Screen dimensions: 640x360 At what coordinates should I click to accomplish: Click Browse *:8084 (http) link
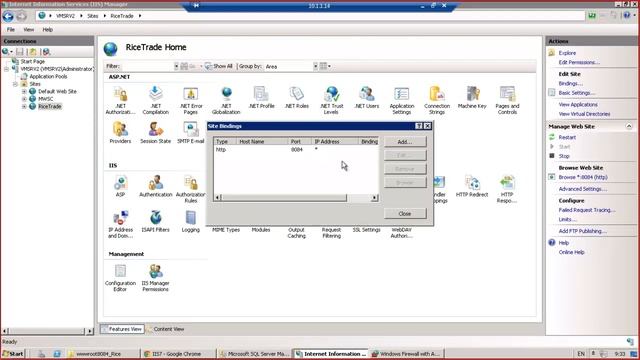point(583,177)
